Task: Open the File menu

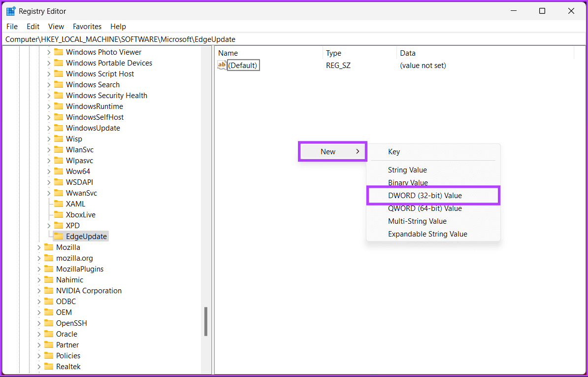Action: click(12, 27)
